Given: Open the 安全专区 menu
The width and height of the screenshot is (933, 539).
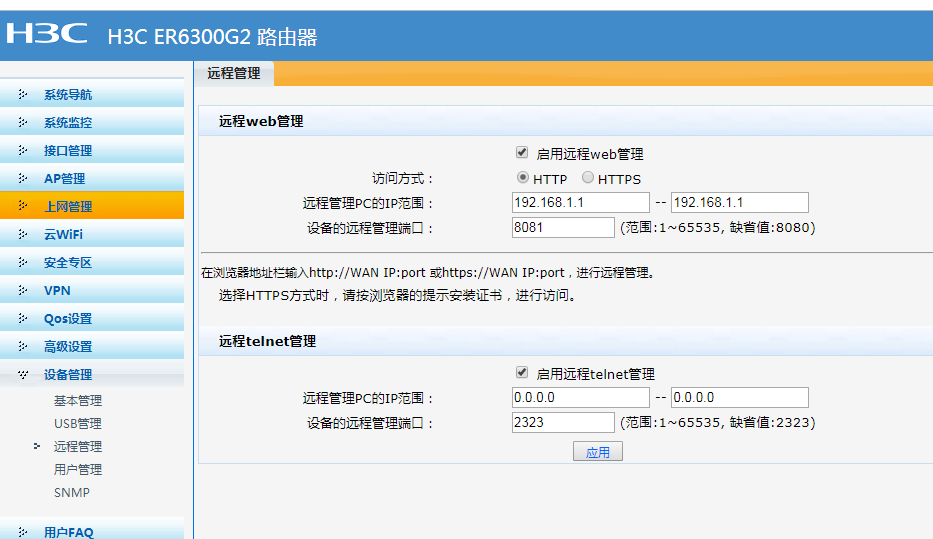Looking at the screenshot, I should (x=68, y=262).
